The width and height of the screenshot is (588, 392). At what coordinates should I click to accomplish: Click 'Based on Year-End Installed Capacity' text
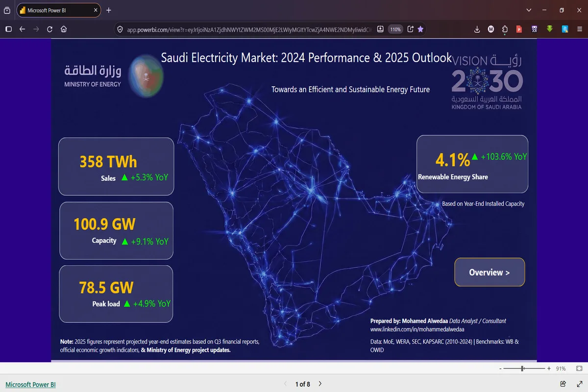click(483, 203)
